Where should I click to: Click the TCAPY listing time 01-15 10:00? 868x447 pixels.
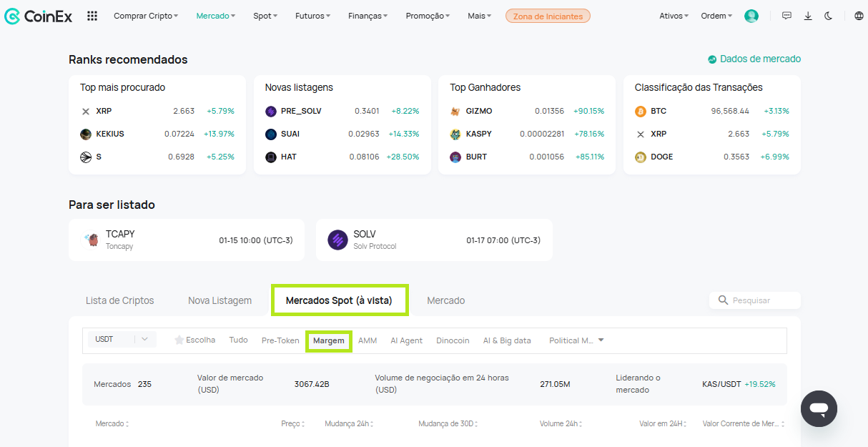tap(256, 240)
